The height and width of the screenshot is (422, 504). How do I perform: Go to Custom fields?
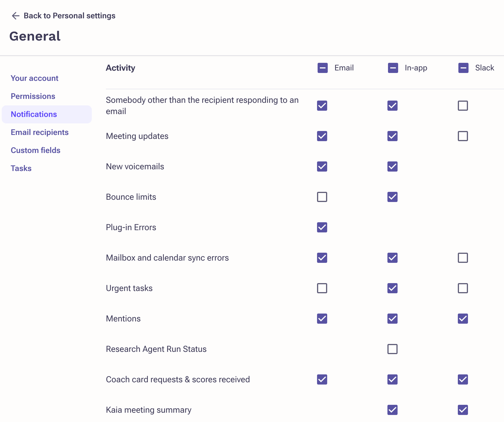point(35,150)
